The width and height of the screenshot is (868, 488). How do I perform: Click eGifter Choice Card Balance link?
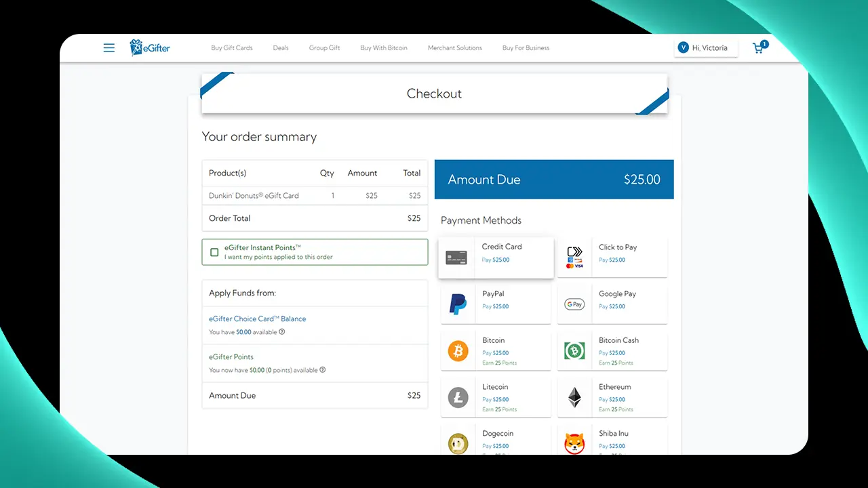257,319
